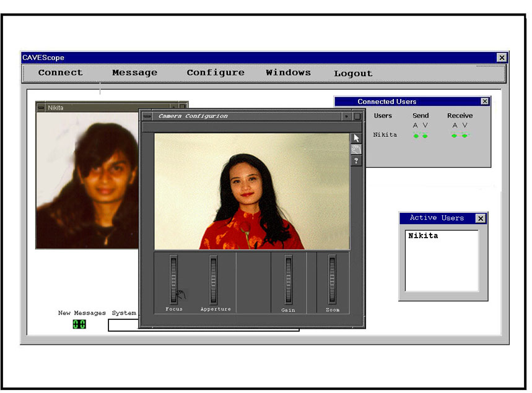The height and width of the screenshot is (393, 532).
Task: Open the Configure menu
Action: pos(216,72)
